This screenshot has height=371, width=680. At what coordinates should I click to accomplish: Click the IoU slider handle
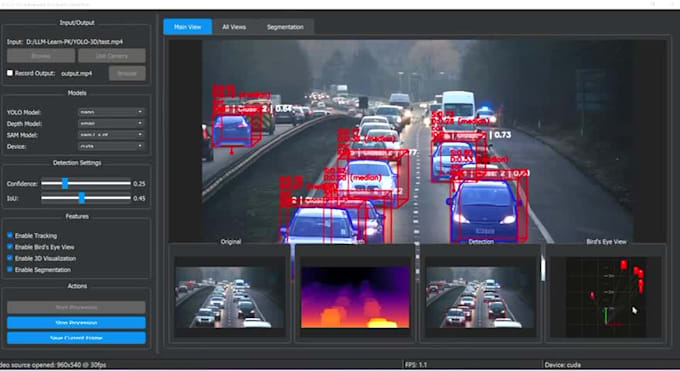click(82, 198)
